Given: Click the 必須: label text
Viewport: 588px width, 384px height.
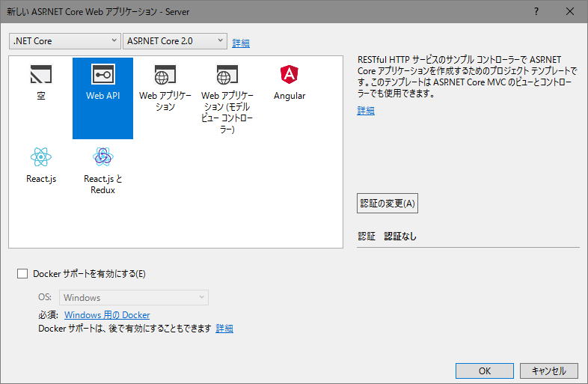Looking at the screenshot, I should (48, 315).
